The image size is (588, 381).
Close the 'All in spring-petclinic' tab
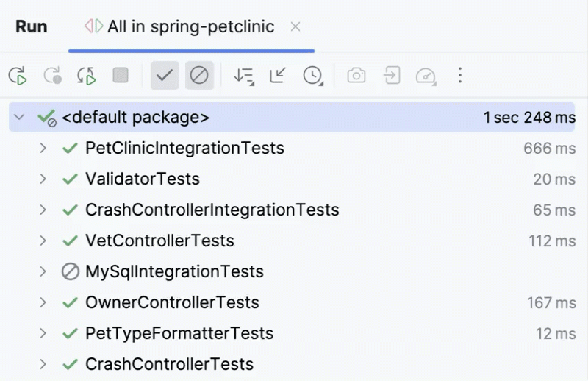click(x=295, y=27)
